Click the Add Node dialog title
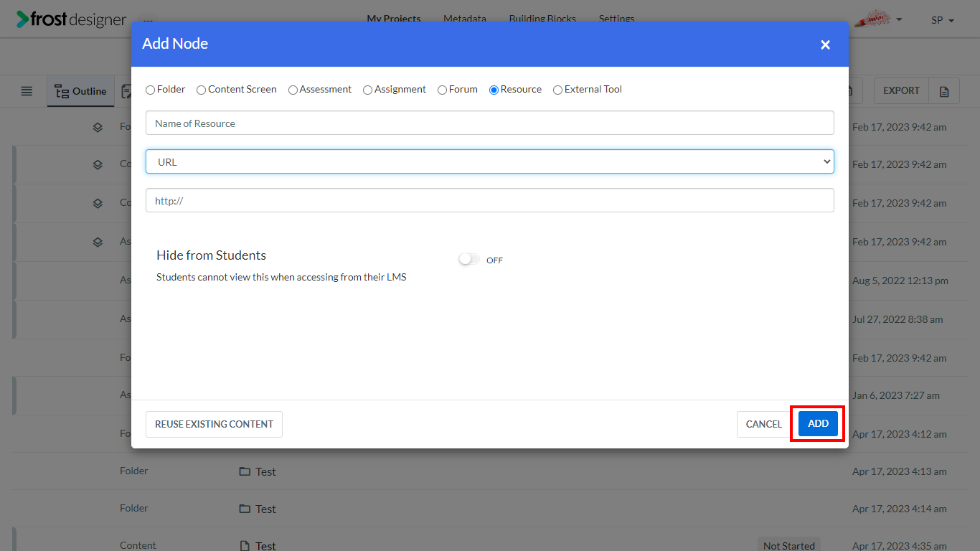 (x=175, y=44)
